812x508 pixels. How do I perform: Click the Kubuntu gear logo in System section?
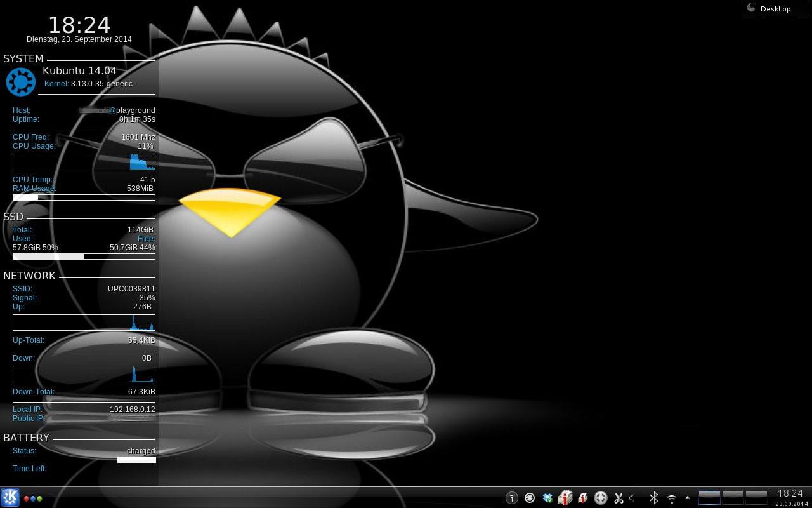click(x=21, y=82)
